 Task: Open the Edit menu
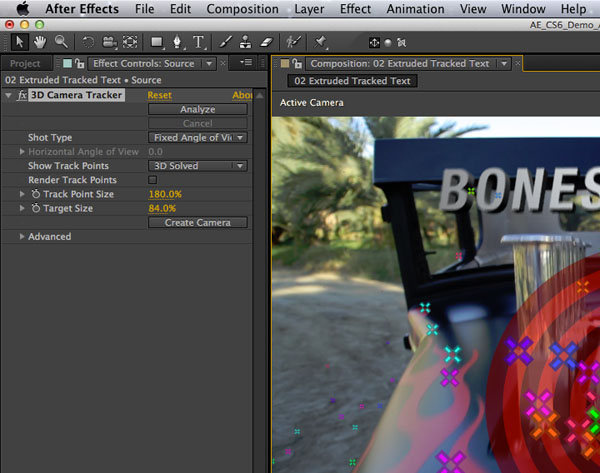[180, 9]
